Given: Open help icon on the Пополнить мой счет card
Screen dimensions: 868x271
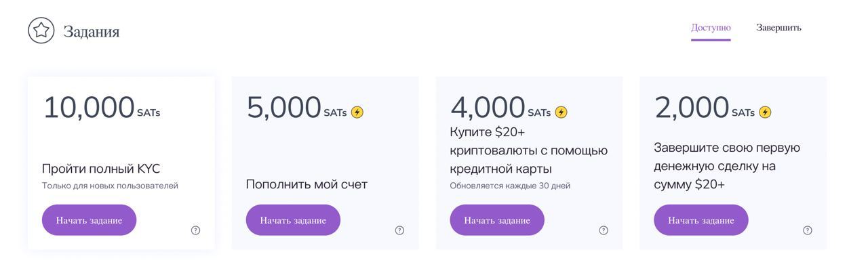Looking at the screenshot, I should click(399, 230).
